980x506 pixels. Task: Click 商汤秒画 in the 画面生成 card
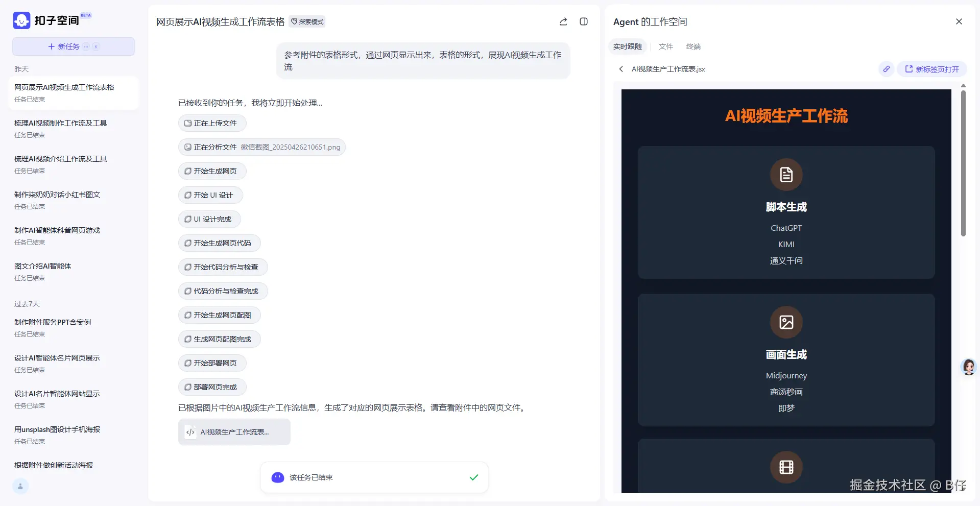point(786,392)
